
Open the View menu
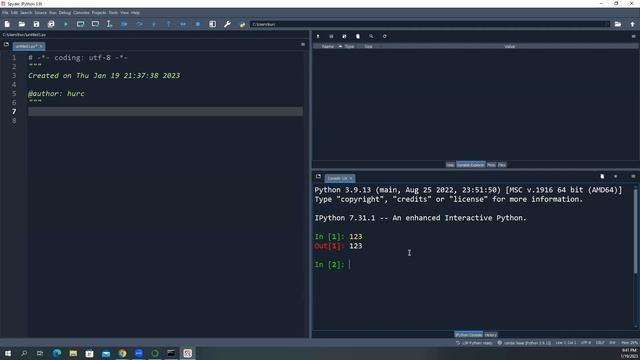point(124,13)
